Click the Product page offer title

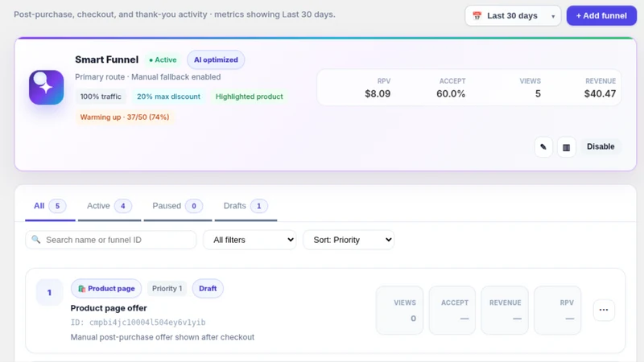point(109,308)
